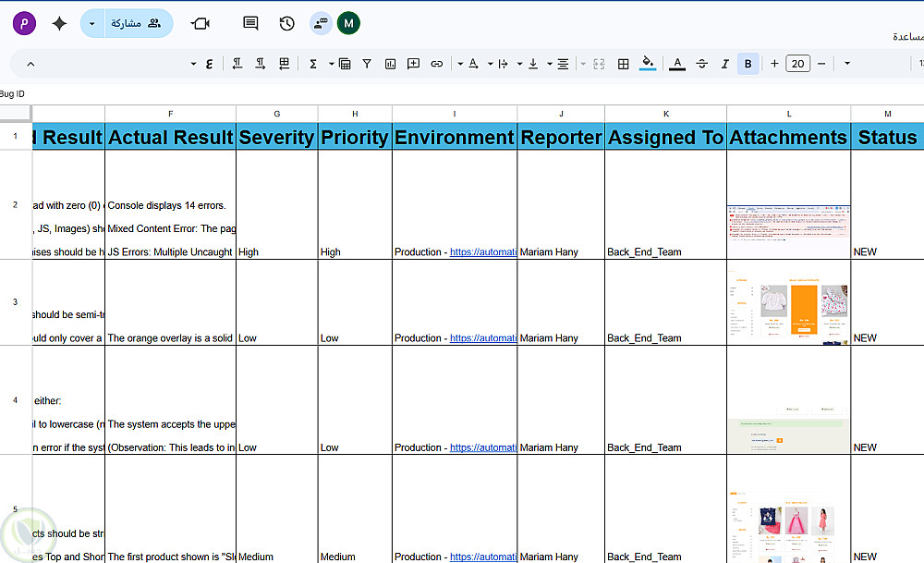Click the green M collaborator avatar
924x563 pixels.
[348, 24]
